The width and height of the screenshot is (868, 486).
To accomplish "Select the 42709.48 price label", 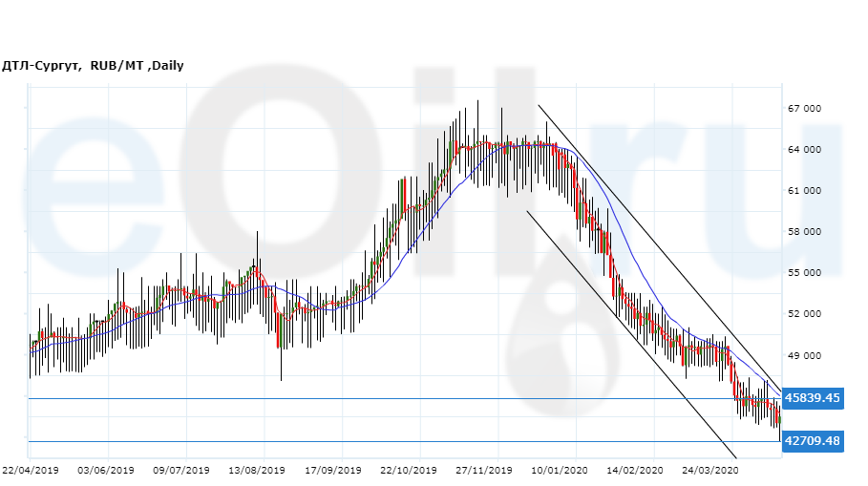I will tap(812, 441).
